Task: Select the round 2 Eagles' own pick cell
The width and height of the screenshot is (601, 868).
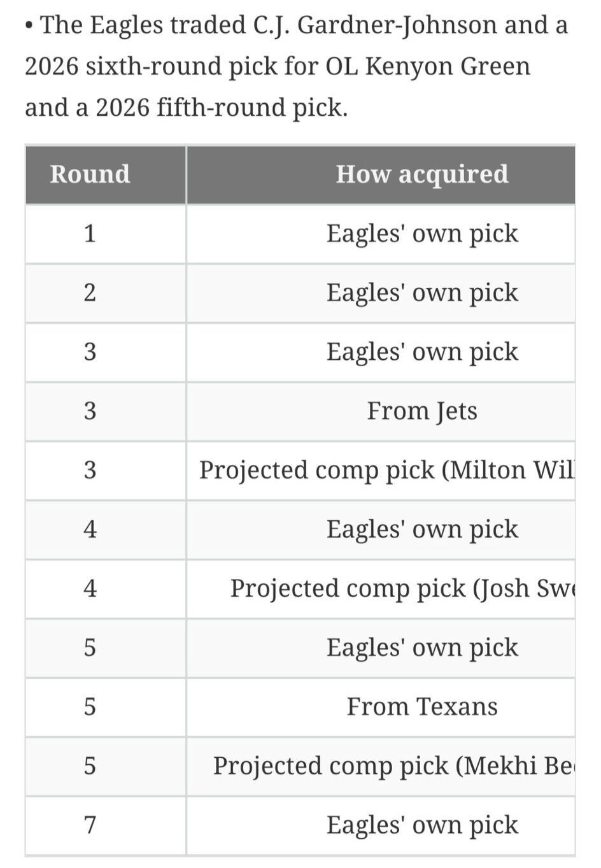Action: click(381, 293)
